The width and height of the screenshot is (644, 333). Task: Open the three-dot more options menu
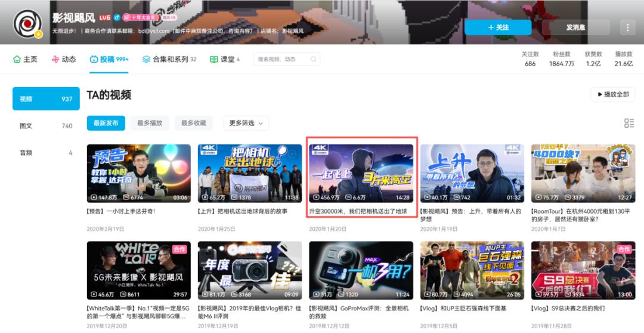pos(627,27)
